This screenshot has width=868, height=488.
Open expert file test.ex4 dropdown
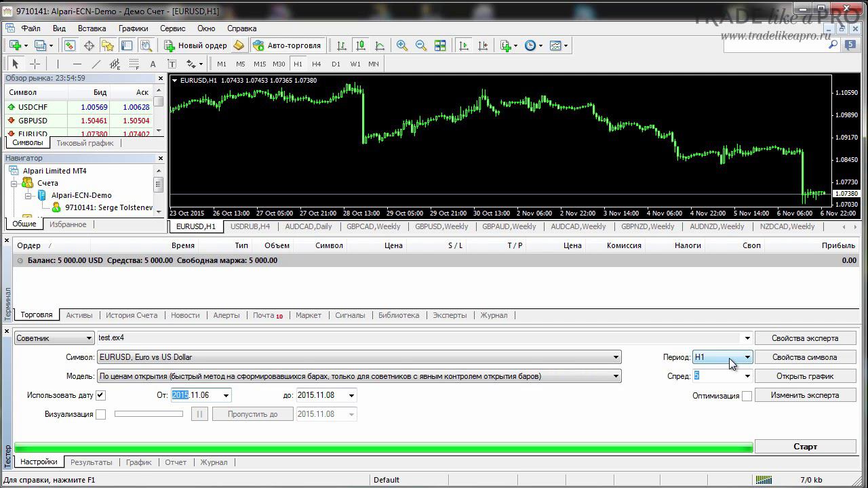747,338
